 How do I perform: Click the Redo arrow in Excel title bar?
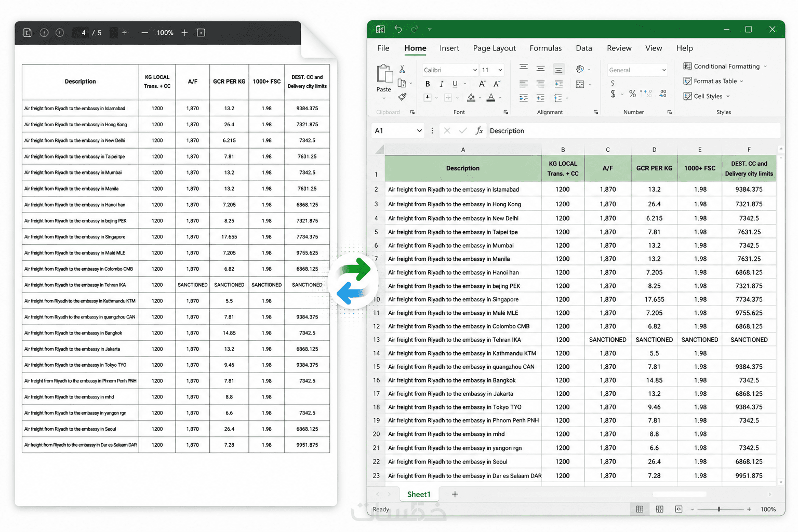point(415,29)
